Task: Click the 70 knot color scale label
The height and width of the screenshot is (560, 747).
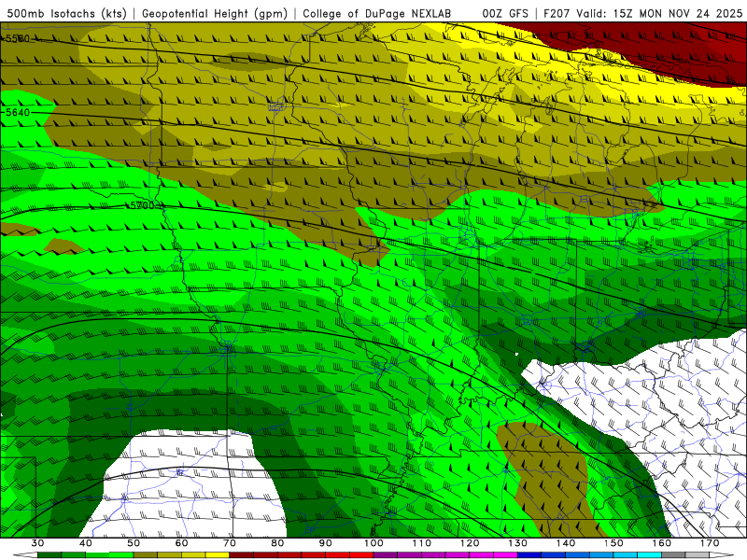Action: pos(230,543)
